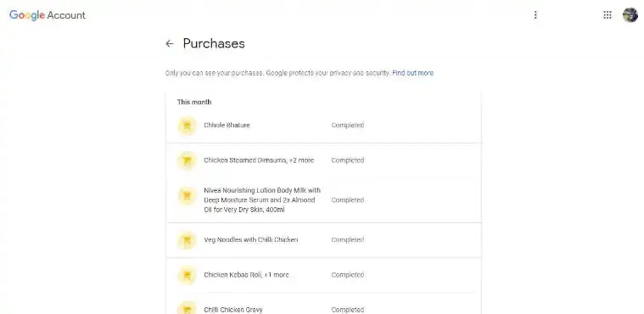The image size is (644, 314).
Task: Open the three-dot more options menu
Action: pyautogui.click(x=535, y=15)
